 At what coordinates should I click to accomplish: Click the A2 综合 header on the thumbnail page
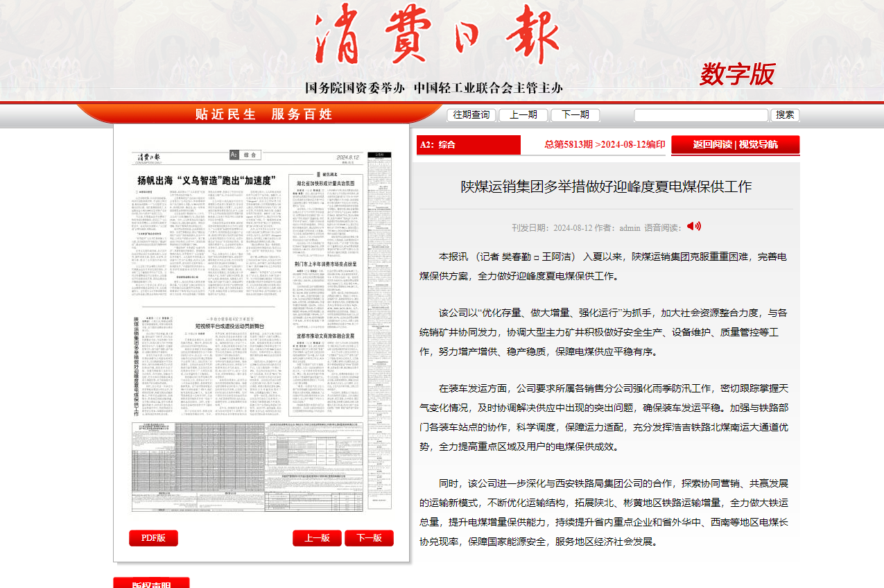pyautogui.click(x=246, y=155)
